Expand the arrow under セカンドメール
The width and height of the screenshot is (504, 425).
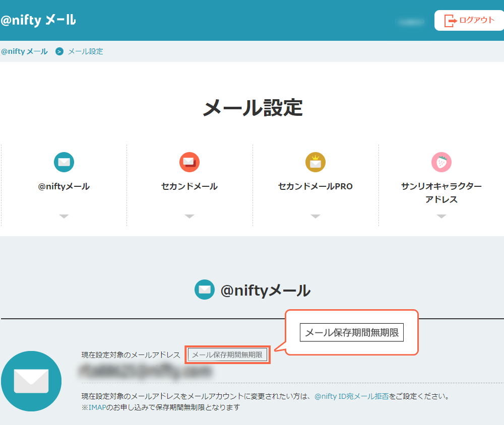pyautogui.click(x=190, y=216)
